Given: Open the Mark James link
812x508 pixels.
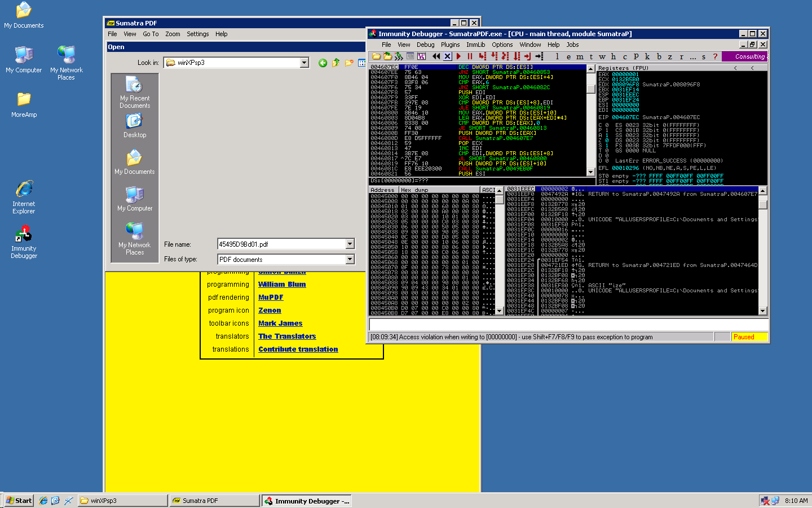Looking at the screenshot, I should pos(280,323).
